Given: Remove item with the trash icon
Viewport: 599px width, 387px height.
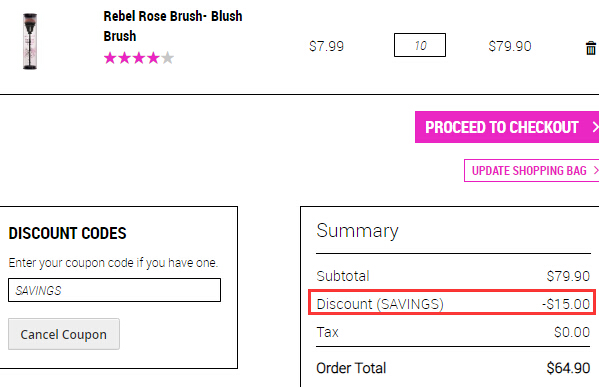Looking at the screenshot, I should [x=591, y=48].
